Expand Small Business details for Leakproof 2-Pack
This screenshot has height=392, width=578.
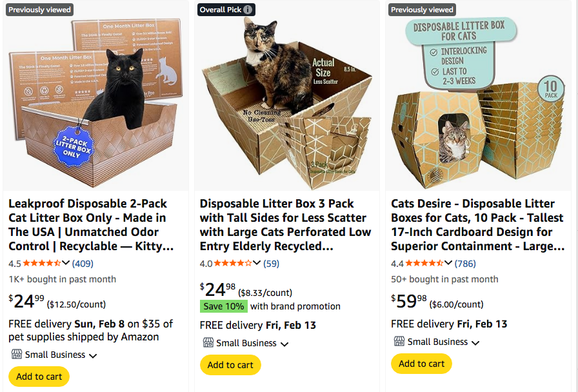[93, 355]
